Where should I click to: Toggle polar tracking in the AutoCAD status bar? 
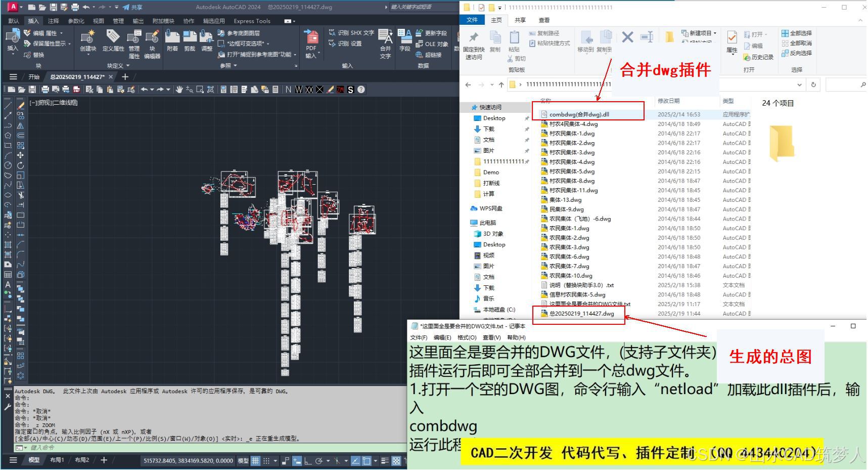click(x=319, y=460)
